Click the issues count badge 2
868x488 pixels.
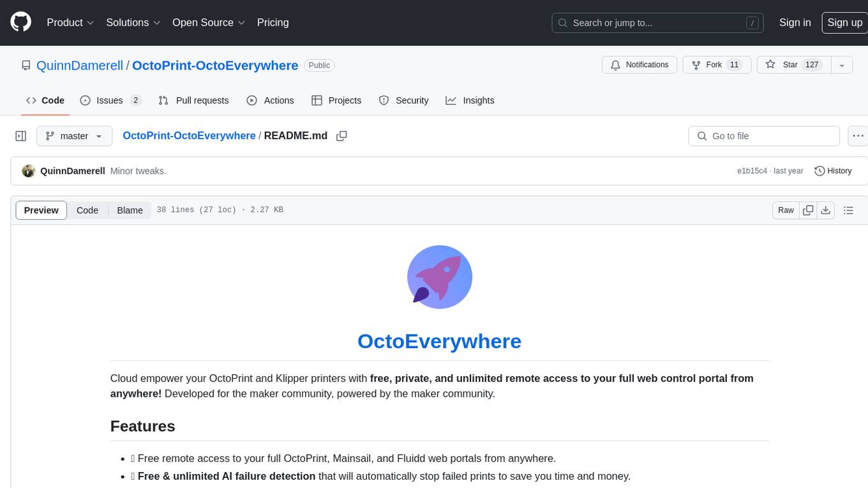(135, 100)
